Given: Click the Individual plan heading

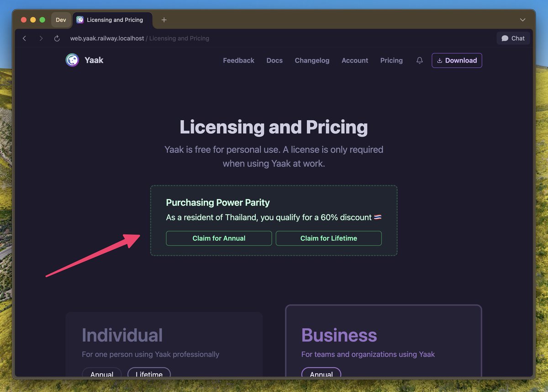Looking at the screenshot, I should pos(122,335).
